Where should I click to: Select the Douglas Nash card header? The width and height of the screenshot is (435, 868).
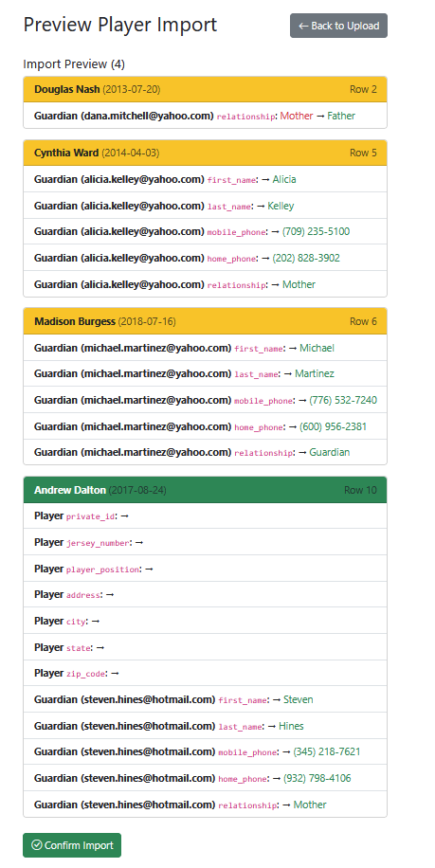tap(205, 89)
